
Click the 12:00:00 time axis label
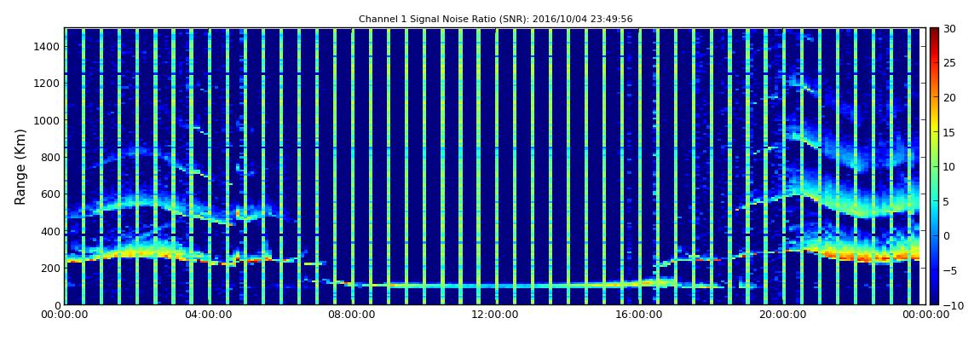pyautogui.click(x=493, y=315)
